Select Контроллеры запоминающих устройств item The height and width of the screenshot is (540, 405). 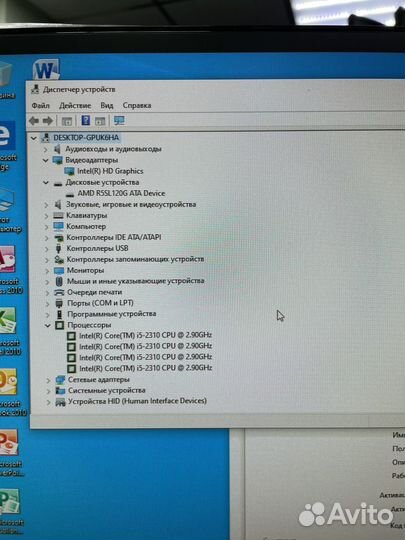click(x=135, y=259)
